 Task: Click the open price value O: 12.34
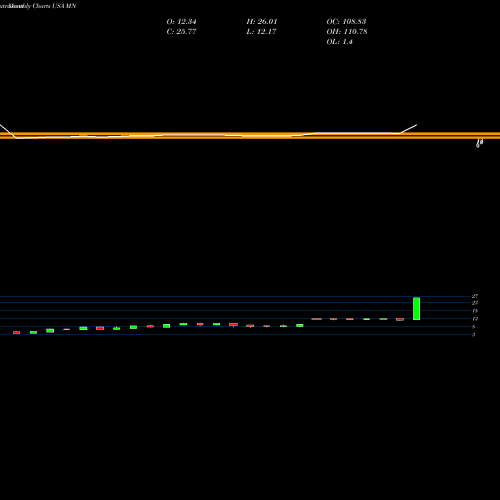(181, 22)
